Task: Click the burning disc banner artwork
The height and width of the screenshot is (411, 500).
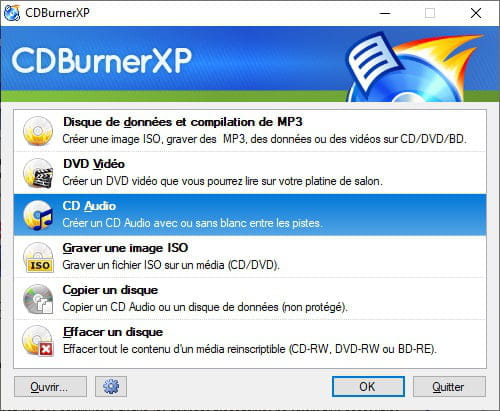Action: coord(413,67)
